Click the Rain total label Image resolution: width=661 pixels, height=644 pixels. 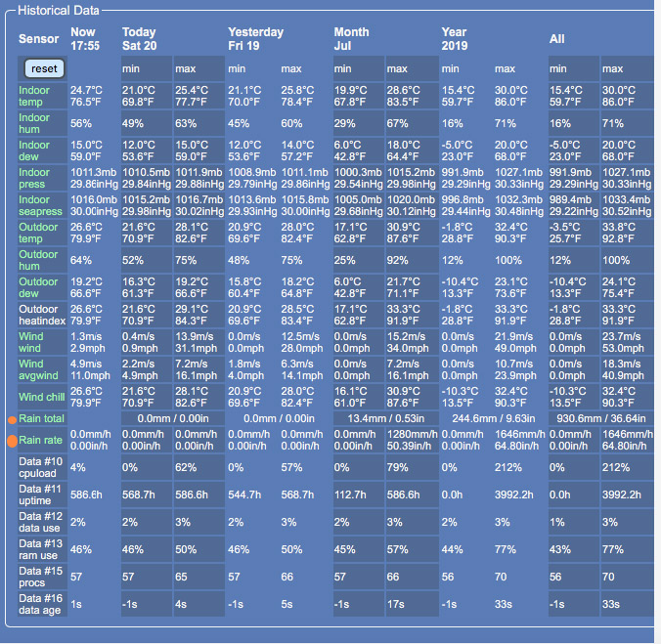click(41, 418)
